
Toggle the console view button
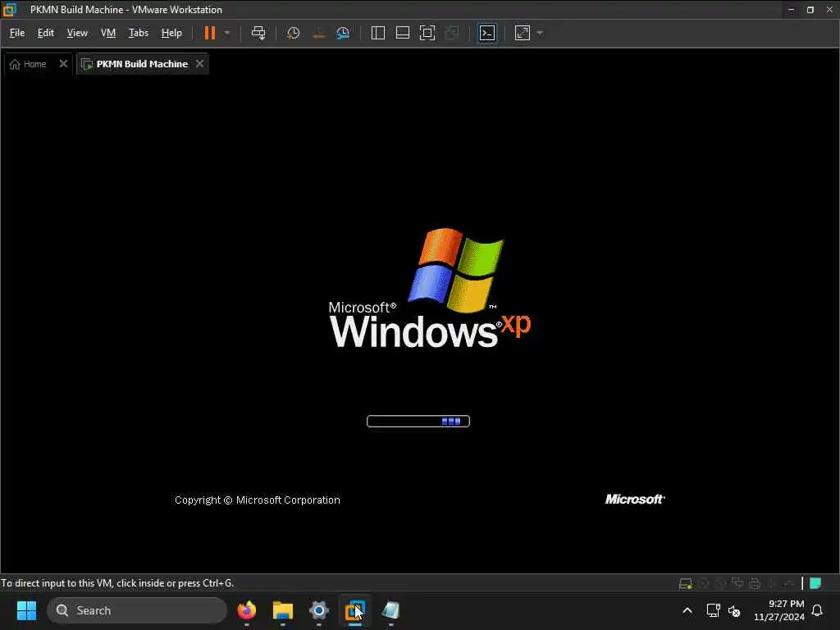tap(487, 33)
